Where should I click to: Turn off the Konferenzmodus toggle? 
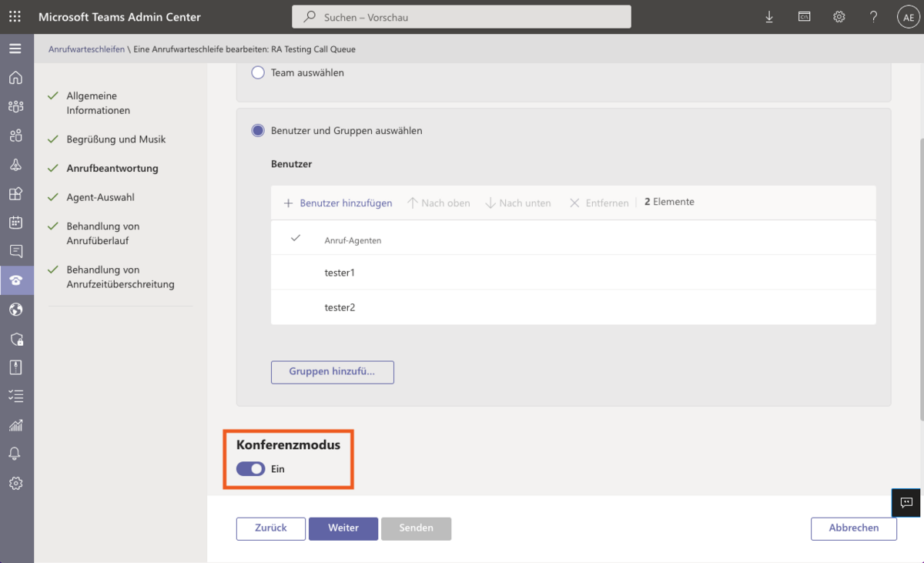click(250, 469)
